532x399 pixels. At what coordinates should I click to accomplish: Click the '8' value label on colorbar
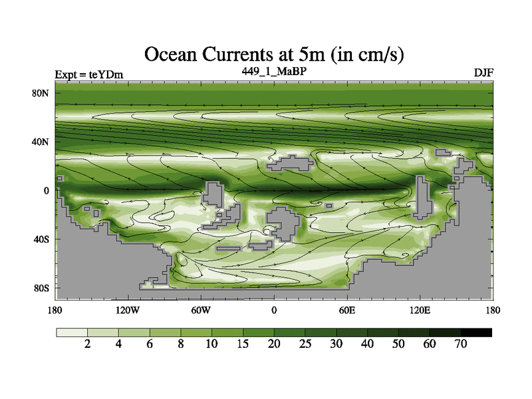181,344
